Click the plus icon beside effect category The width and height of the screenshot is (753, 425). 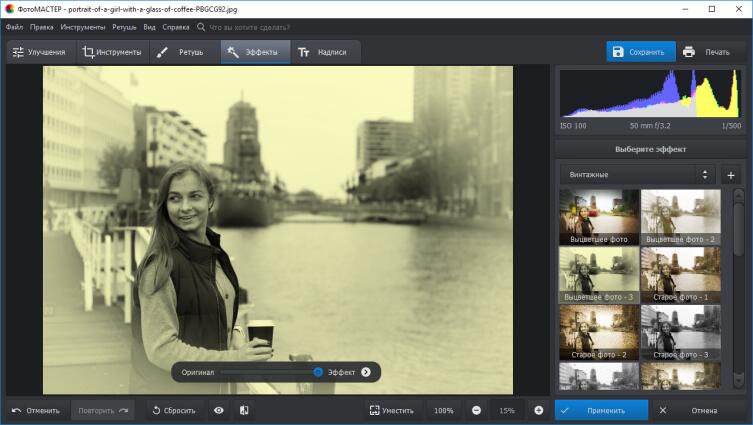730,175
